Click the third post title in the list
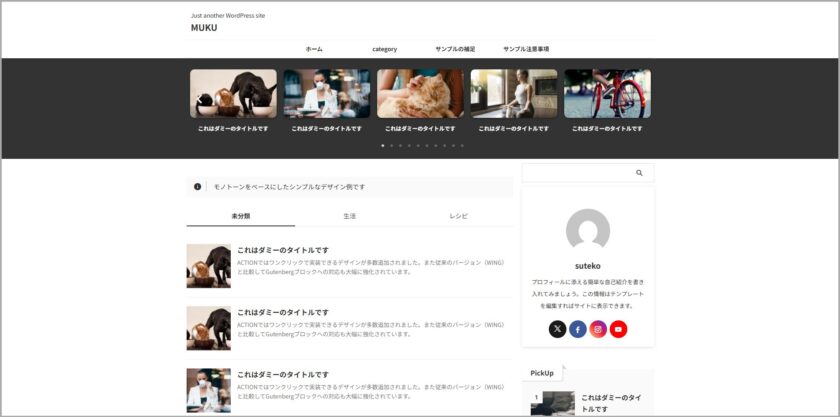Screen dimensions: 840x417 pyautogui.click(x=283, y=375)
